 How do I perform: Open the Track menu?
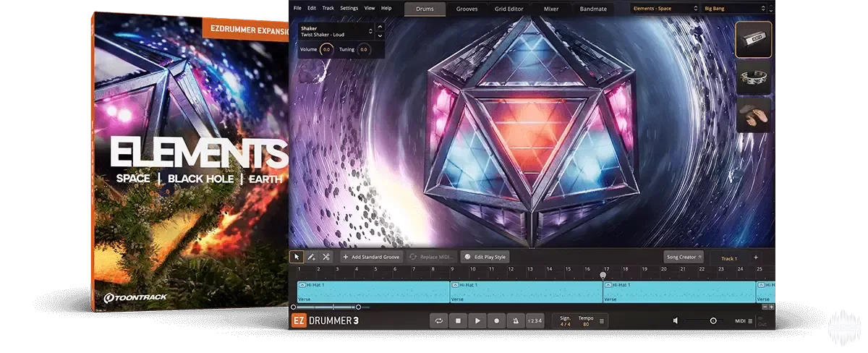(x=328, y=8)
